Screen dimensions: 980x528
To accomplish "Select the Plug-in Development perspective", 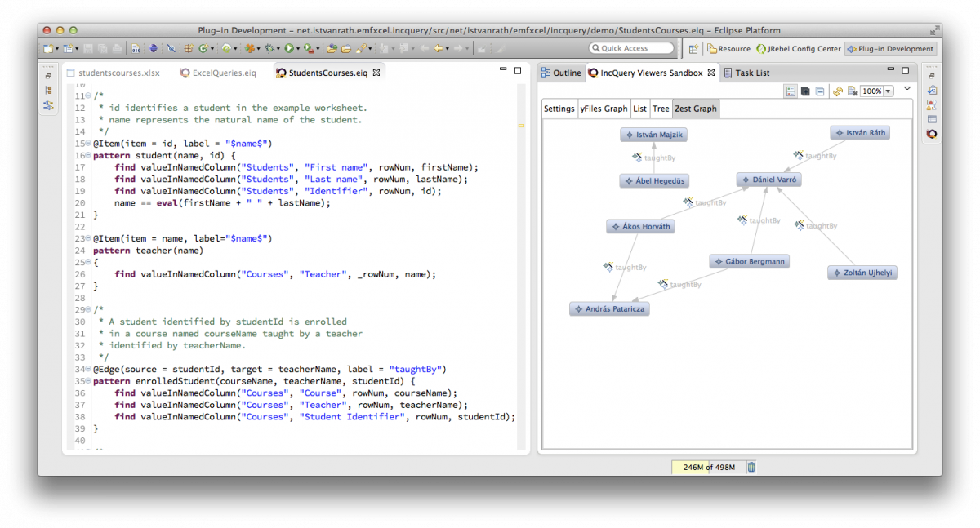I will tap(890, 49).
